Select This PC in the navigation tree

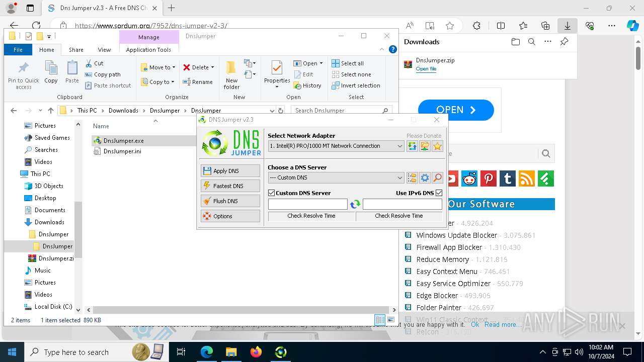[x=40, y=174]
